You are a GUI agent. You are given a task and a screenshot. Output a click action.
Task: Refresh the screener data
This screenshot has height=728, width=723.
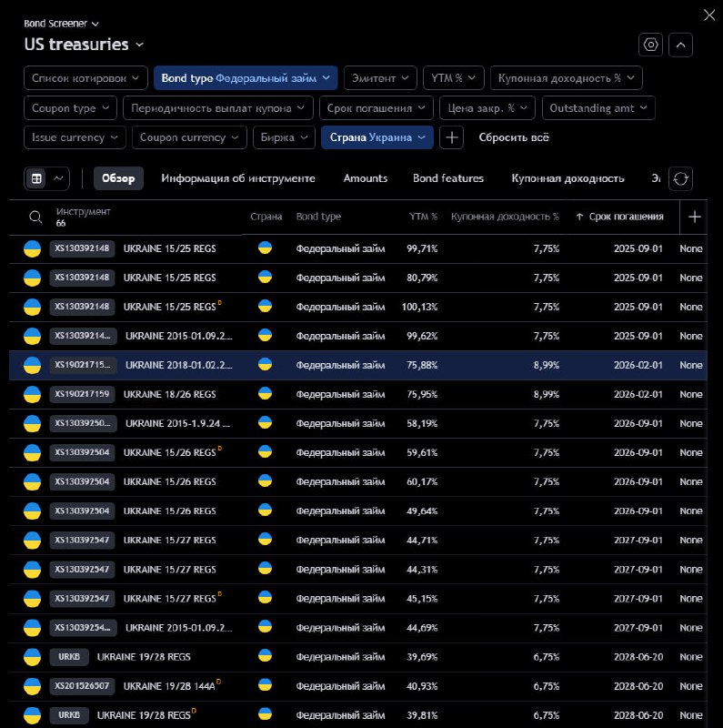click(x=680, y=178)
